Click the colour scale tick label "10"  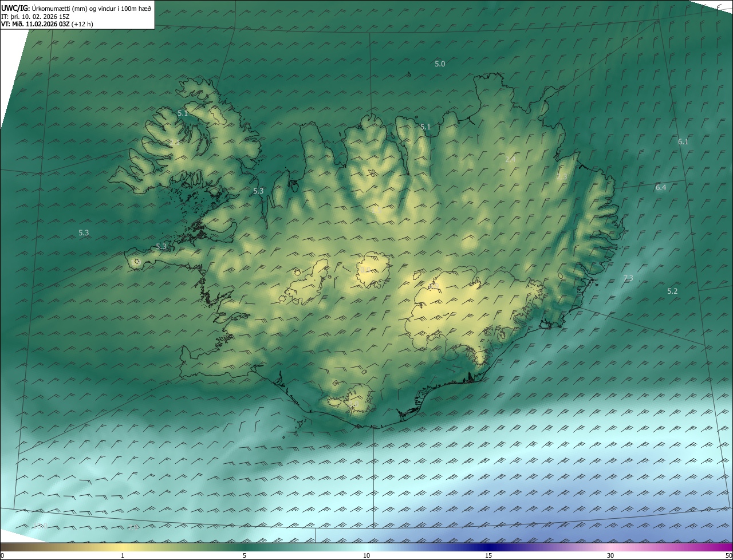(x=366, y=555)
